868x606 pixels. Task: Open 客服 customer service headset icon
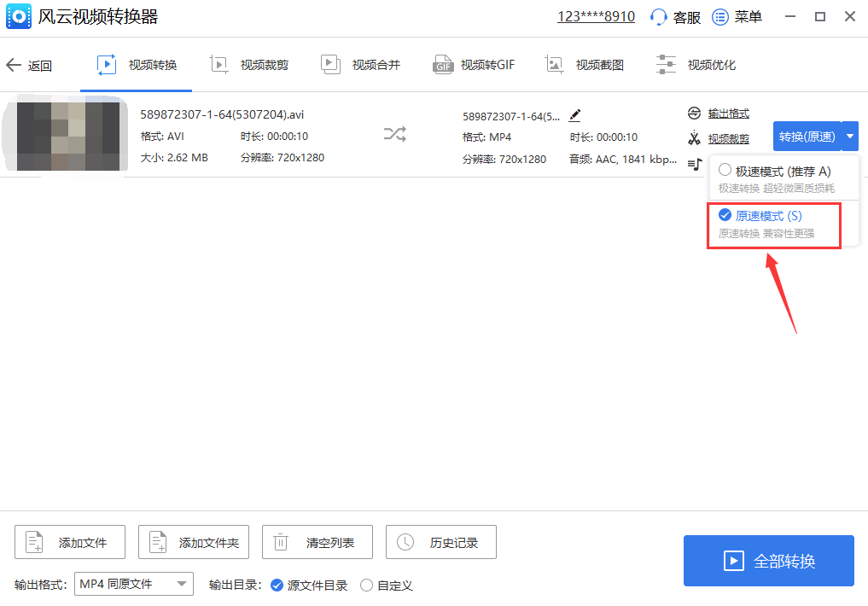pyautogui.click(x=658, y=17)
